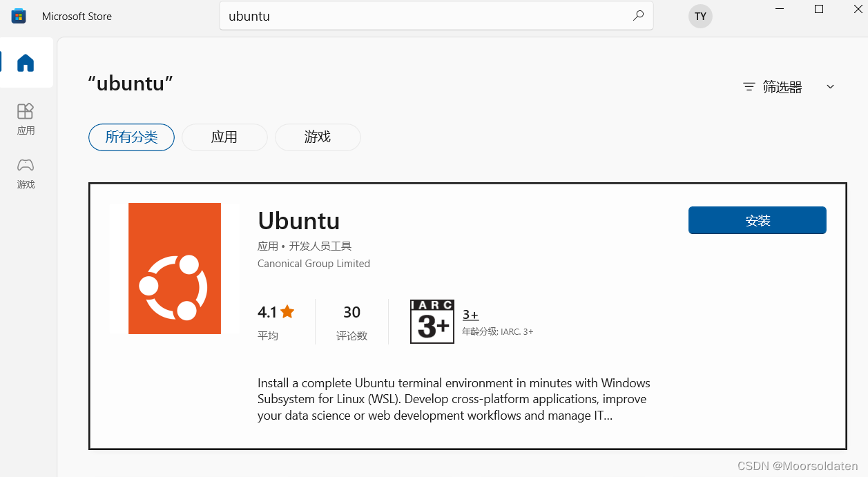Enable the 应用 category filter

click(x=224, y=137)
